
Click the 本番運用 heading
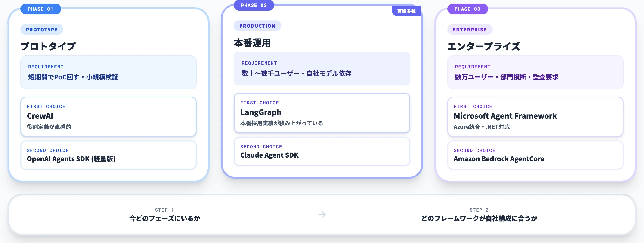click(x=252, y=43)
